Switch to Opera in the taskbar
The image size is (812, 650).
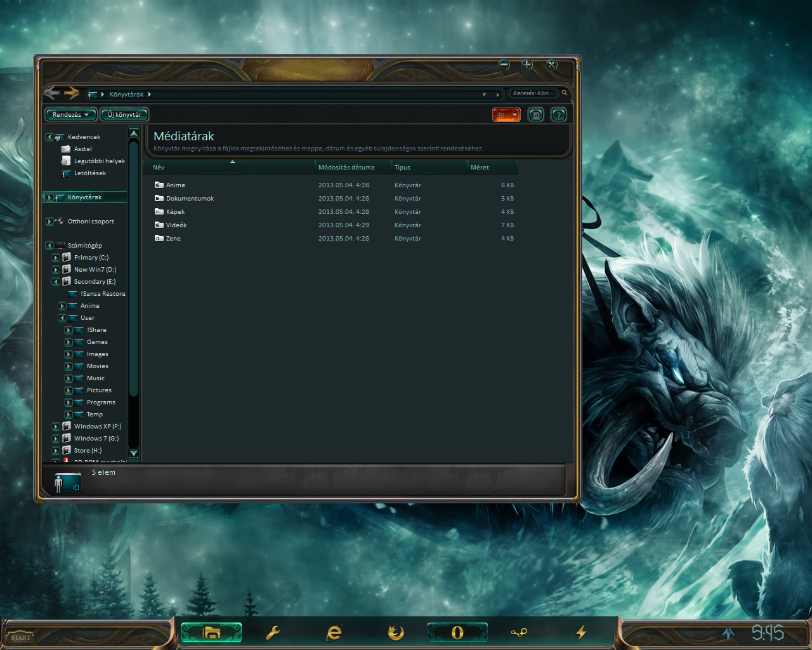click(x=457, y=632)
